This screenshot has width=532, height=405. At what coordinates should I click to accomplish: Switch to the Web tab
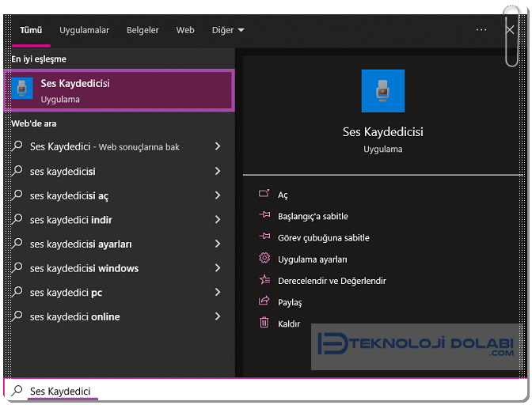(185, 30)
